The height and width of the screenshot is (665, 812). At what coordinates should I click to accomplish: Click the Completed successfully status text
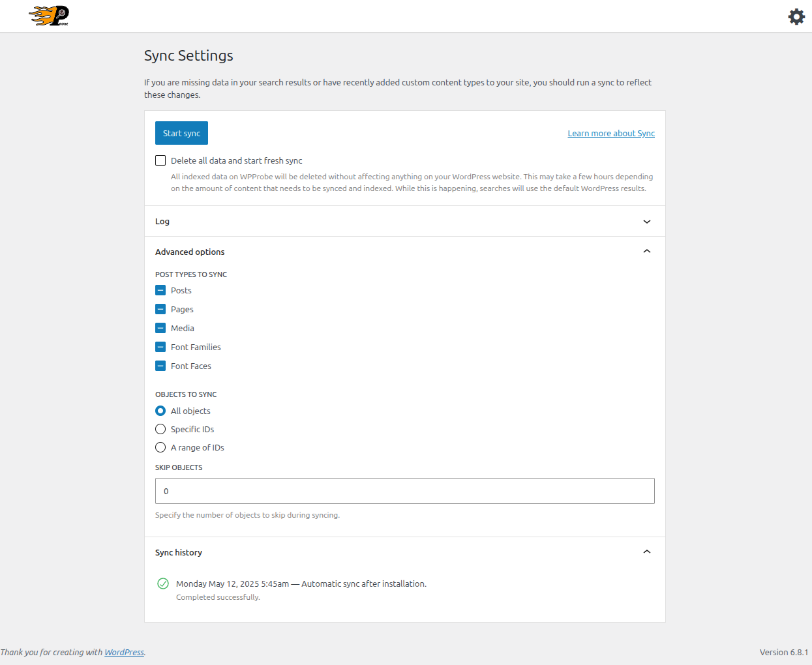[x=218, y=597]
